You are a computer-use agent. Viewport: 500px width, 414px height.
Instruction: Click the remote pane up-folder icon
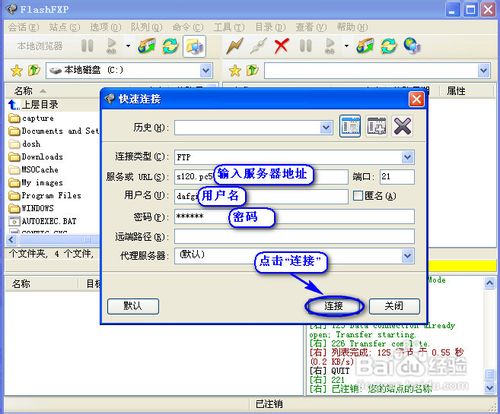(252, 70)
